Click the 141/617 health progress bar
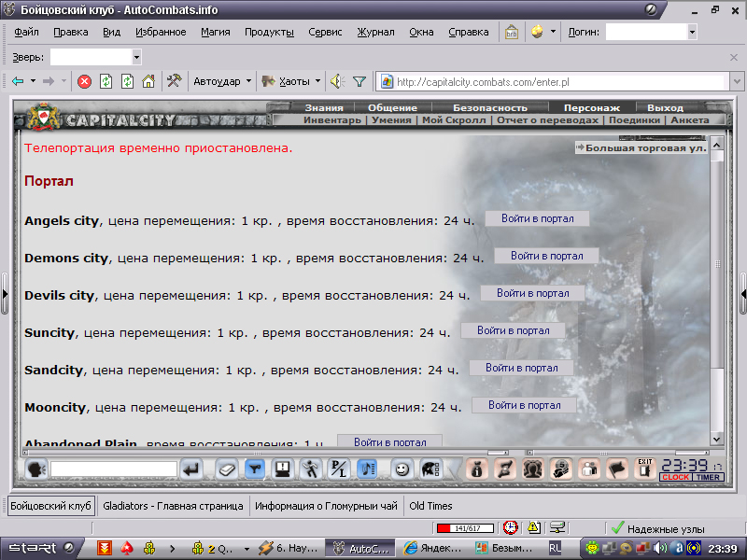747x560 pixels. [465, 528]
